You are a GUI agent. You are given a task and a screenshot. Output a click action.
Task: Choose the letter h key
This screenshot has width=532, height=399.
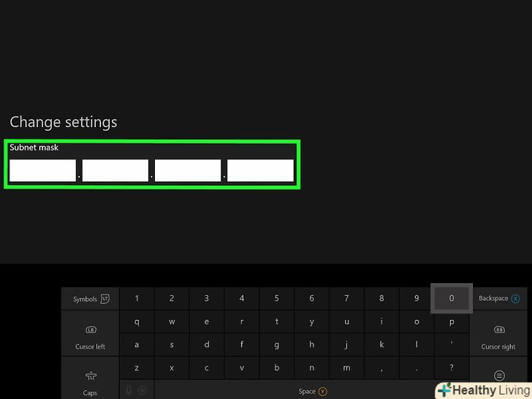(311, 345)
